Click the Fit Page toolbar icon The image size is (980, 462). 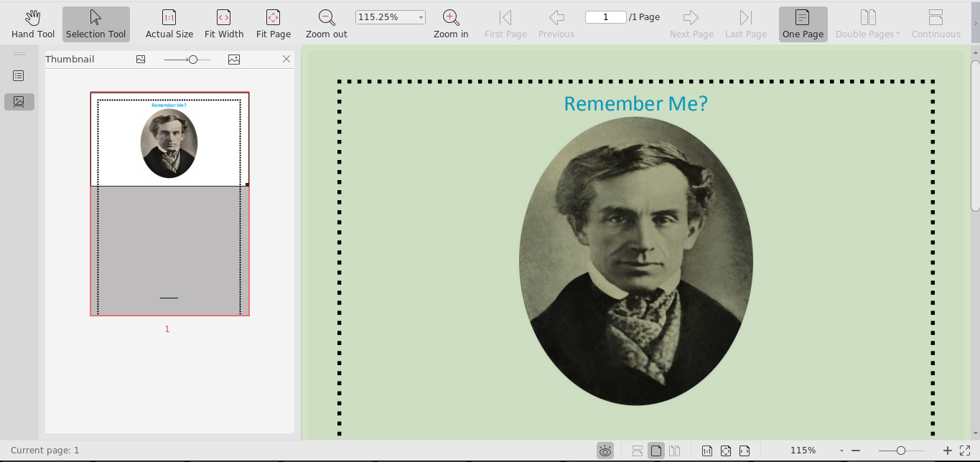tap(273, 24)
